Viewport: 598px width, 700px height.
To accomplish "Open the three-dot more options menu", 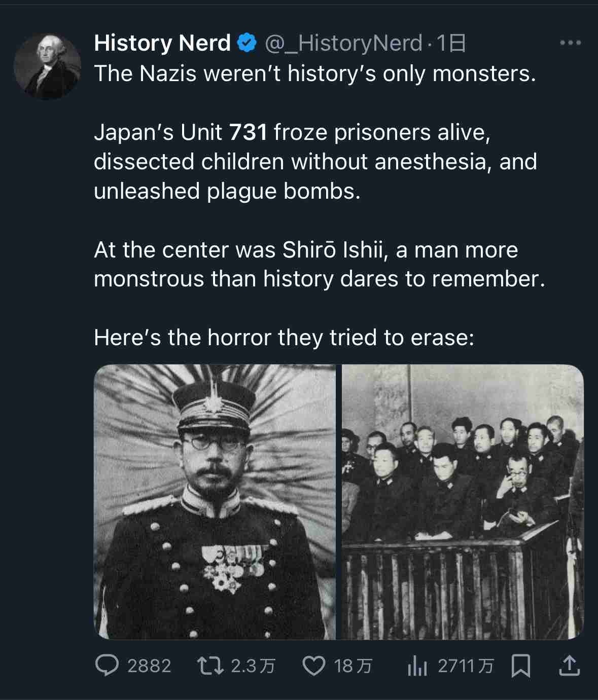I will [x=570, y=44].
